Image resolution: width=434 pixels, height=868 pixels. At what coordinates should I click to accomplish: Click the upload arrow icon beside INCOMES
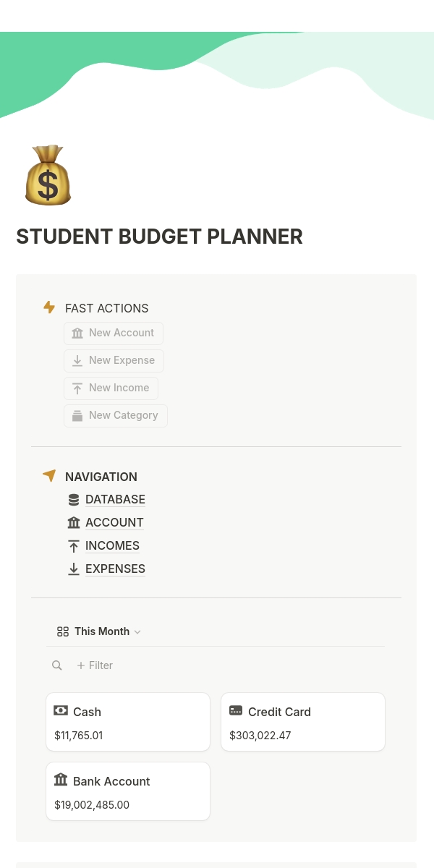click(x=74, y=545)
